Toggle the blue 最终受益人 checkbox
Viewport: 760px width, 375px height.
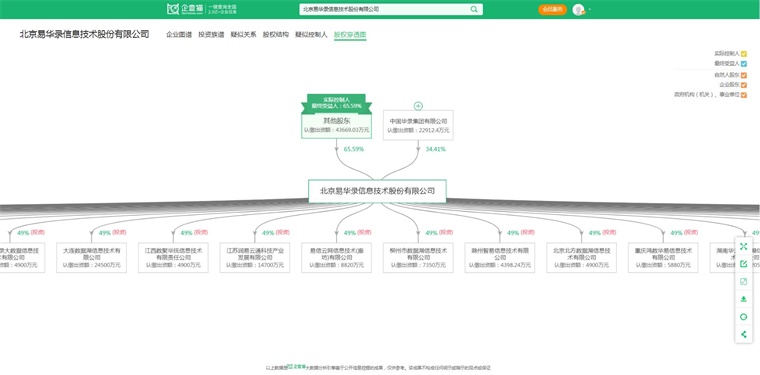point(744,63)
